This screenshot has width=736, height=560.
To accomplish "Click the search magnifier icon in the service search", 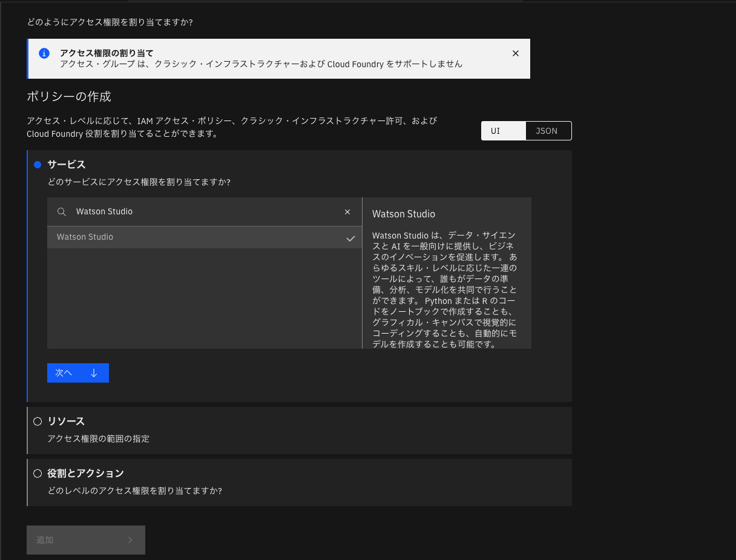I will coord(61,211).
